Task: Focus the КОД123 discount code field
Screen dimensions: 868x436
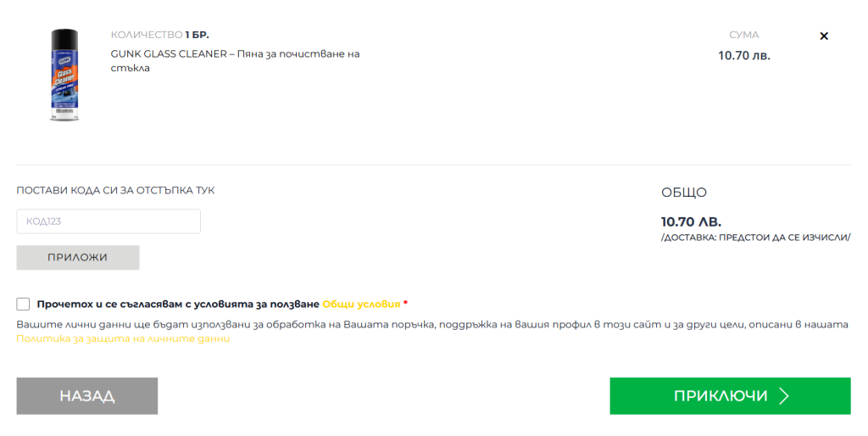Action: click(x=108, y=221)
